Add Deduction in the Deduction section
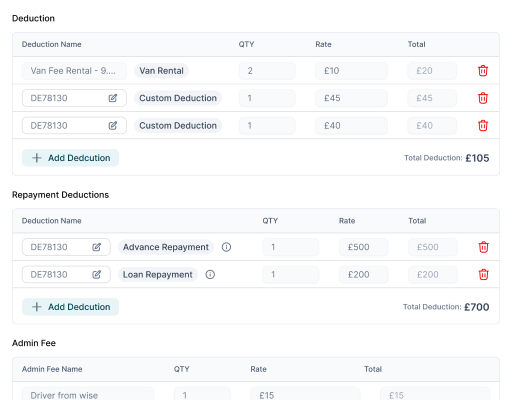 tap(70, 158)
